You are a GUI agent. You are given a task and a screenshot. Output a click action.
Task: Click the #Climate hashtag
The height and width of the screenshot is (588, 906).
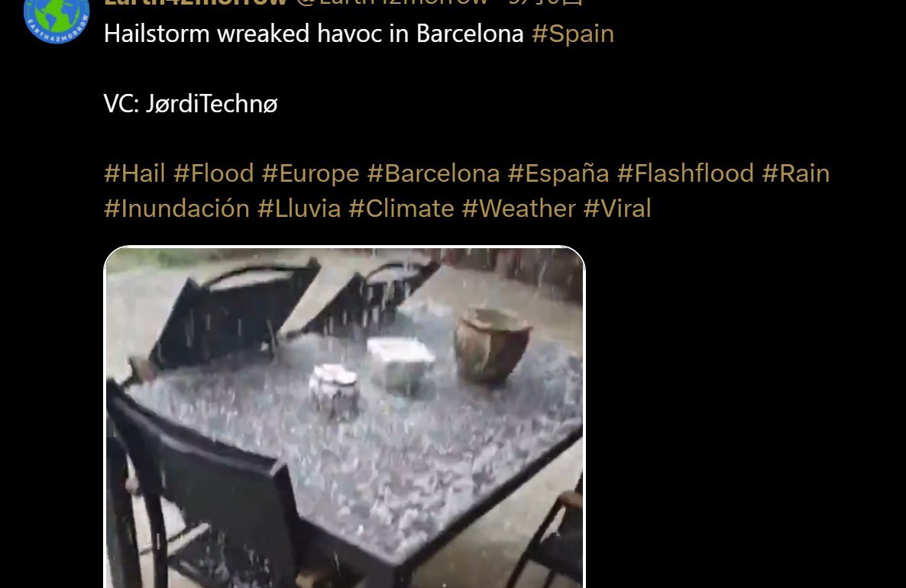(401, 208)
